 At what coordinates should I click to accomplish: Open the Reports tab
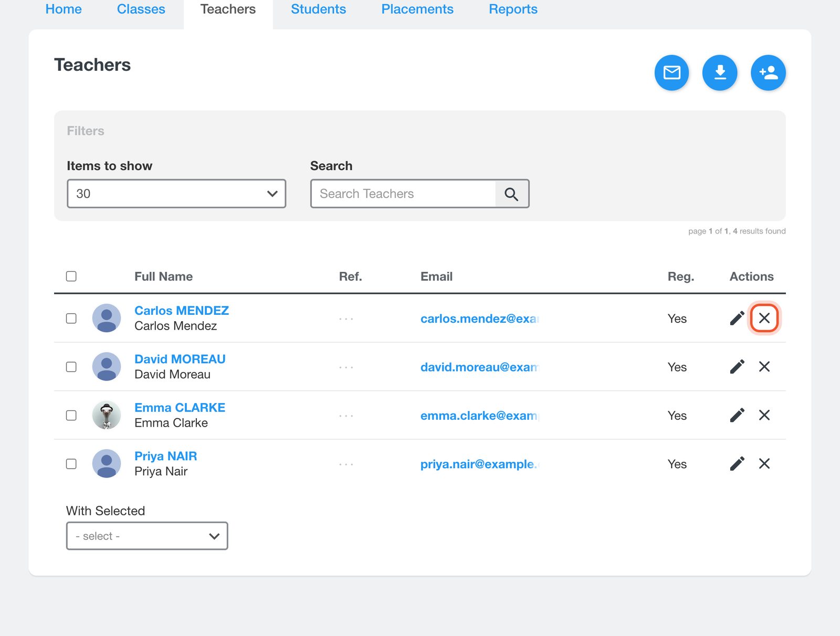513,9
